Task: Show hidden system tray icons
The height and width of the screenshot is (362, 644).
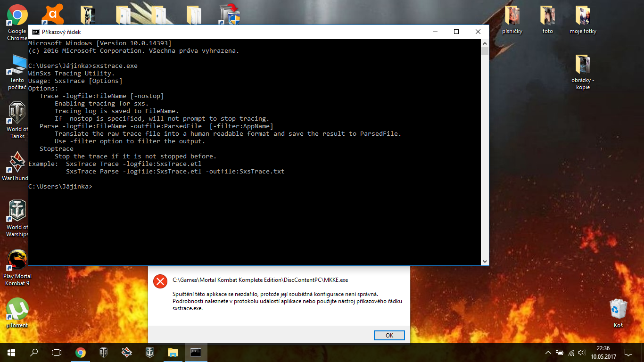Action: click(x=548, y=352)
